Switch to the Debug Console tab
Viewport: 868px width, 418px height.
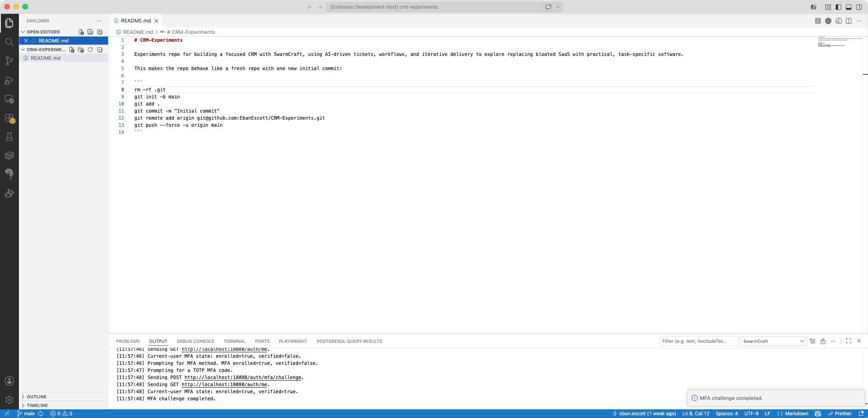tap(195, 341)
